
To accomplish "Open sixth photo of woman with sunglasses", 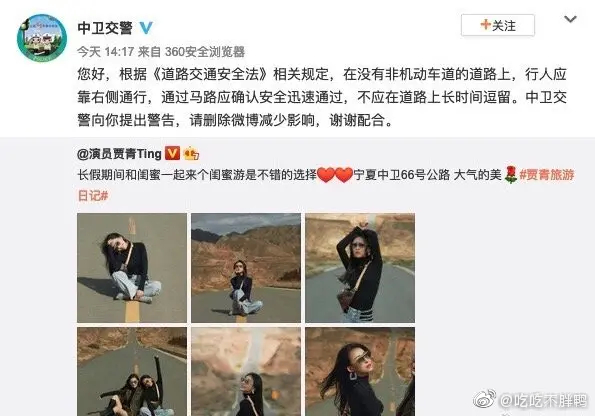I will pos(360,372).
